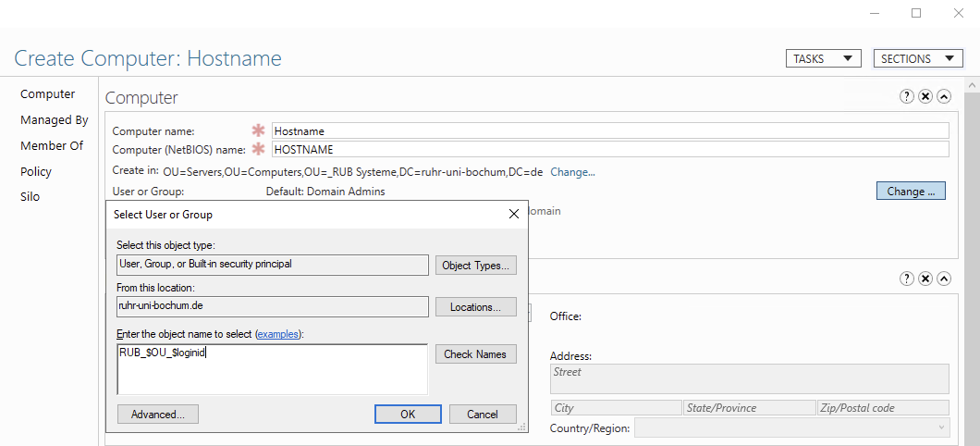
Task: Click the State/Province field
Action: click(750, 408)
